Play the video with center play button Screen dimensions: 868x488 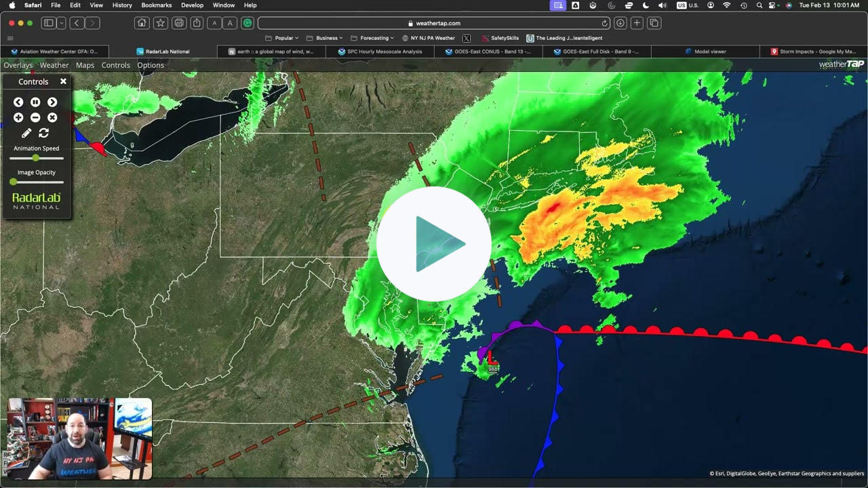tap(434, 244)
